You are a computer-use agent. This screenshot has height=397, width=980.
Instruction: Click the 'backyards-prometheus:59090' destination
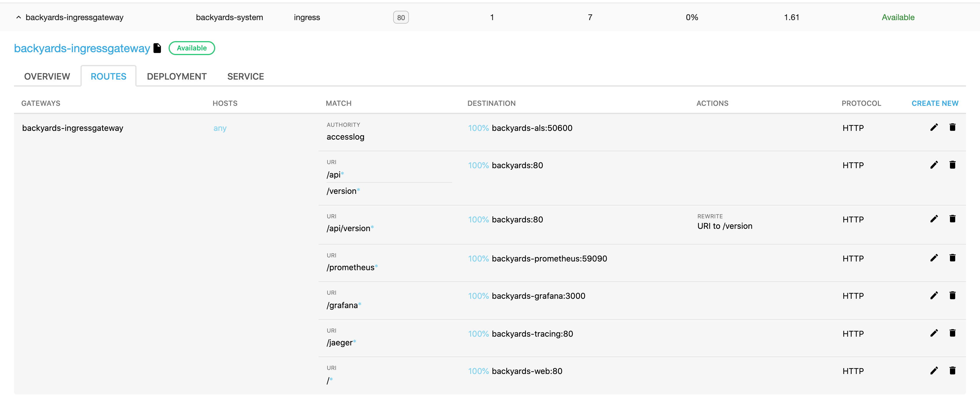[x=549, y=259]
